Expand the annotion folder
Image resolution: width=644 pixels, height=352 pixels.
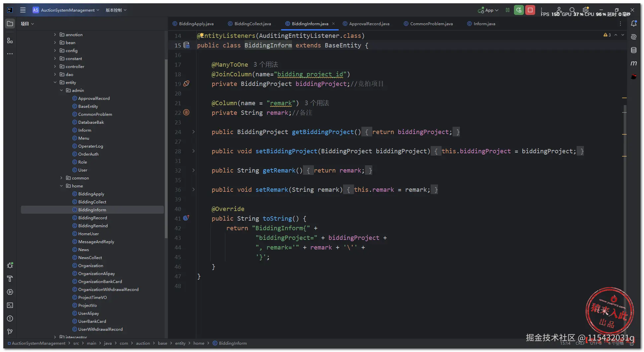(x=55, y=35)
